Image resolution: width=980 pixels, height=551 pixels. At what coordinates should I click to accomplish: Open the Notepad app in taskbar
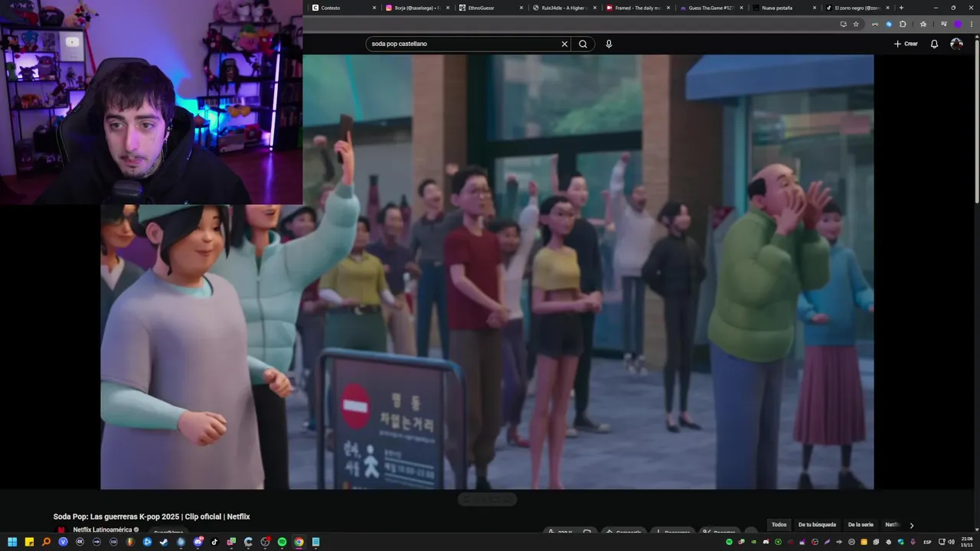click(315, 542)
